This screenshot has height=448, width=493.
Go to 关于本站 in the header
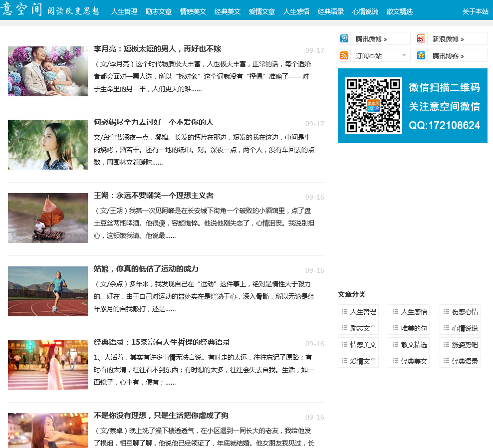(475, 11)
